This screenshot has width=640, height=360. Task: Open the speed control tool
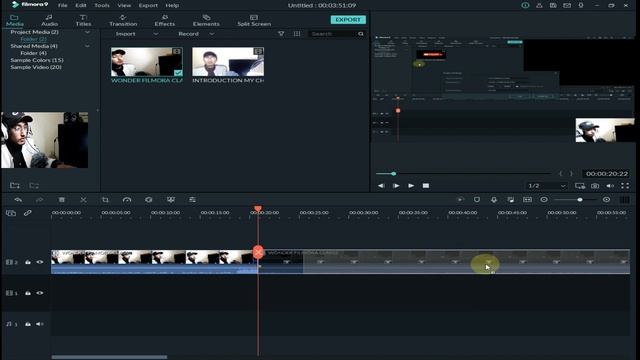tap(127, 200)
